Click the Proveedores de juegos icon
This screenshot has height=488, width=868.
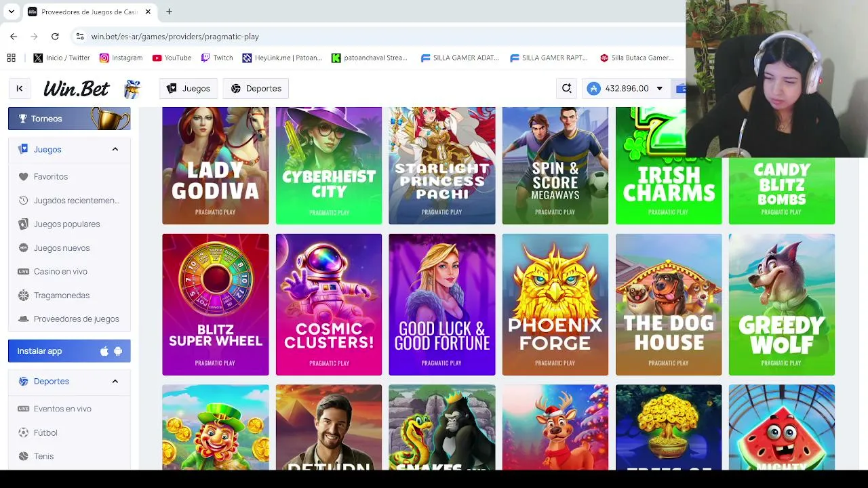[x=24, y=319]
